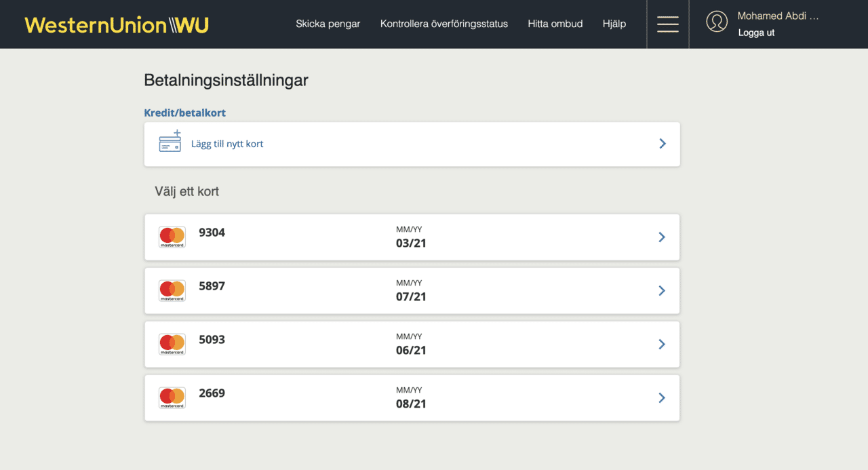Expand the card ending 2669 entry
The image size is (868, 470).
pos(661,397)
